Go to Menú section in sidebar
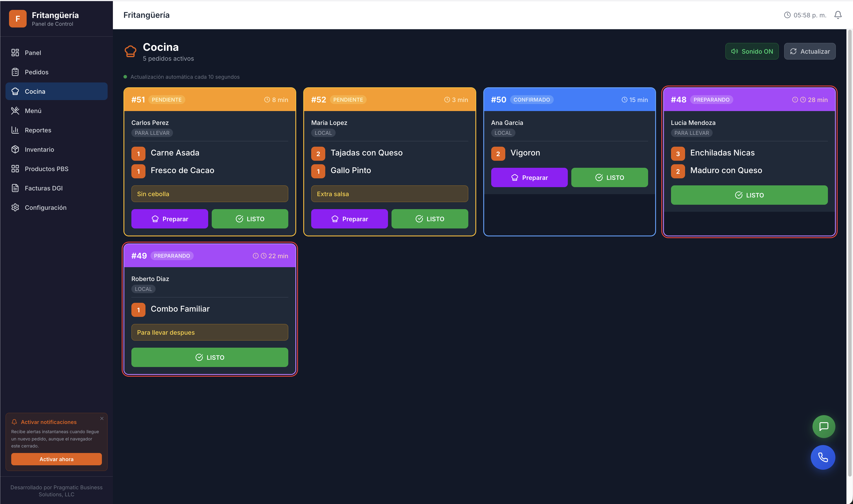This screenshot has width=853, height=504. pyautogui.click(x=33, y=111)
